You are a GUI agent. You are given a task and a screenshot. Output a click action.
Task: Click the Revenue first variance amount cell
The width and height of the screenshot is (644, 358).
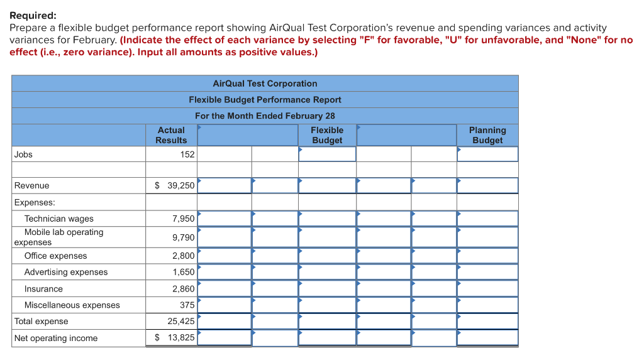point(225,186)
